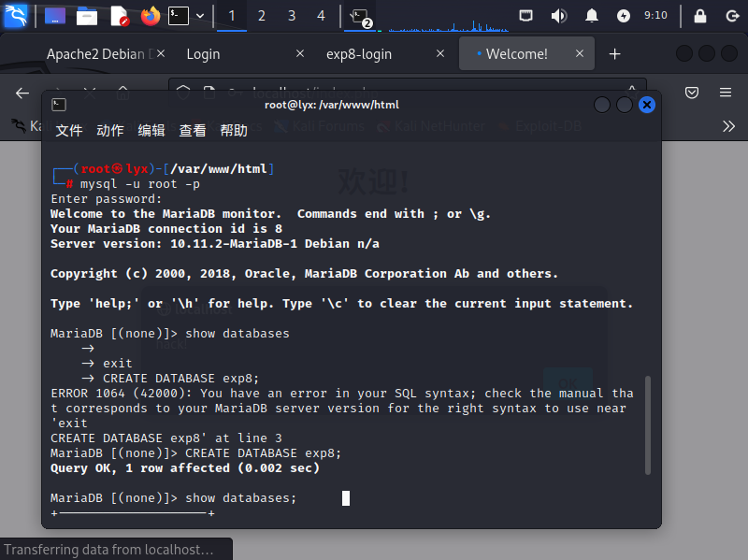Close the Welcome! tab
Image resolution: width=748 pixels, height=560 pixels.
click(x=580, y=54)
